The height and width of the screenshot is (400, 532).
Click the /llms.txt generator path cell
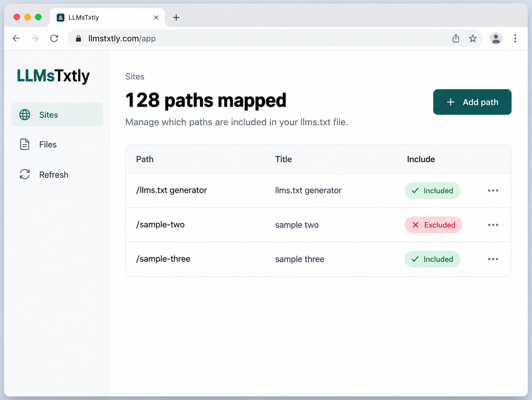172,190
